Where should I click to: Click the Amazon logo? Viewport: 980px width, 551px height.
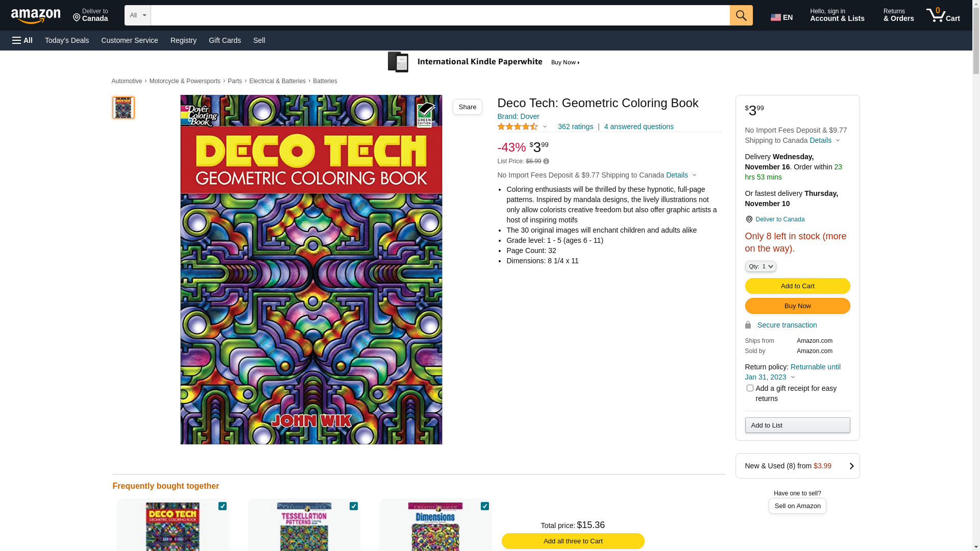(x=36, y=16)
